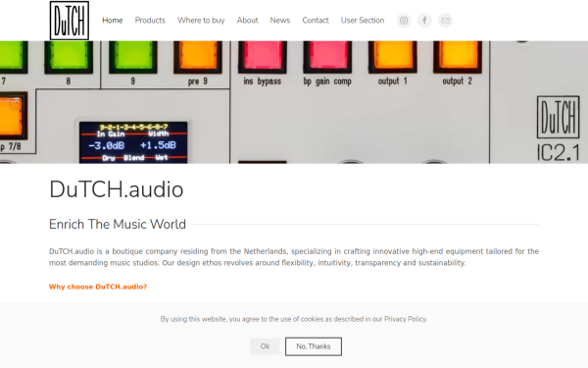The height and width of the screenshot is (368, 588).
Task: Open the Facebook social icon
Action: point(424,21)
